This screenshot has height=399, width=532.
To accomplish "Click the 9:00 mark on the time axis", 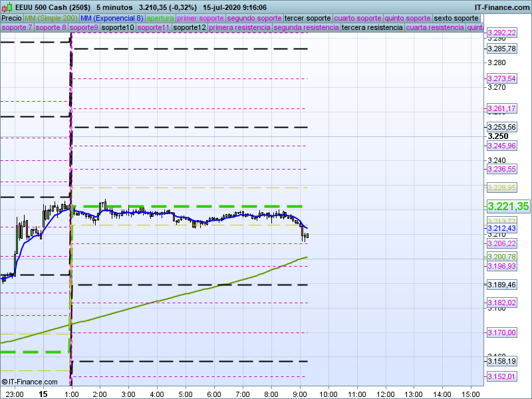I will pos(300,394).
